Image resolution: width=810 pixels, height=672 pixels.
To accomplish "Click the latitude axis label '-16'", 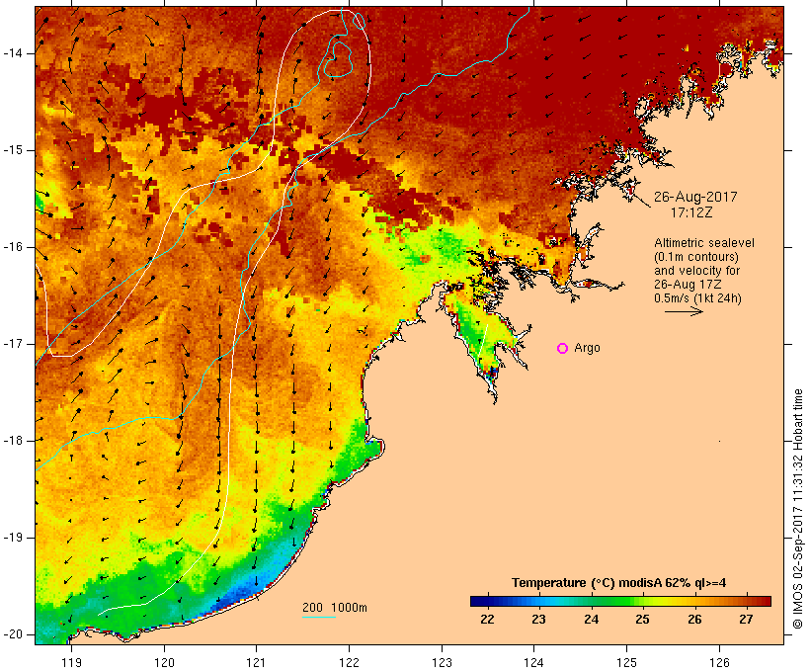I will pyautogui.click(x=13, y=247).
